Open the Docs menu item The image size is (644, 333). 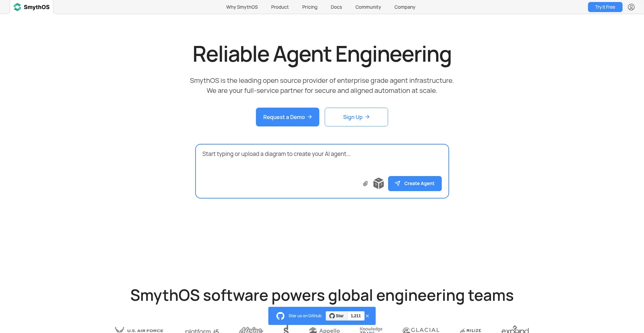336,7
